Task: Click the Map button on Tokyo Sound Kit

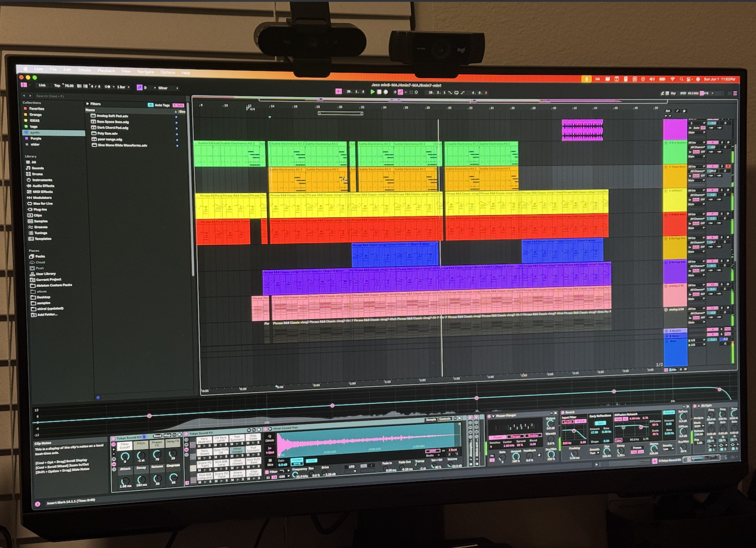Action: pyautogui.click(x=167, y=435)
